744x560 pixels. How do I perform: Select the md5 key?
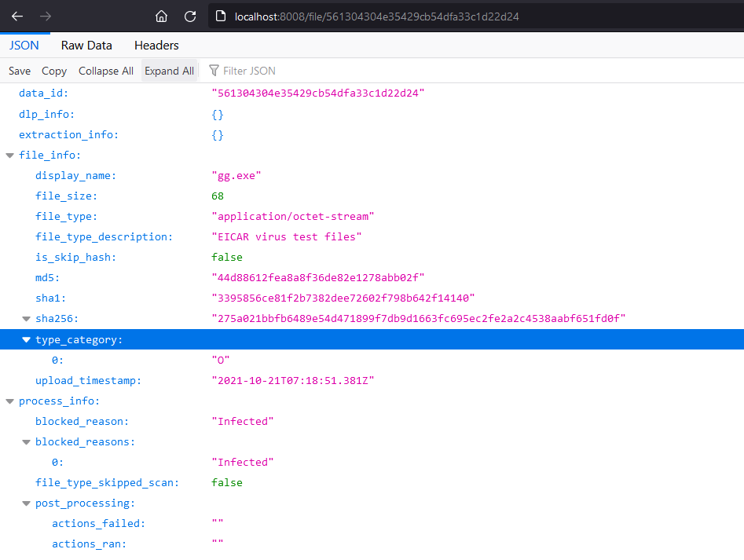point(47,278)
